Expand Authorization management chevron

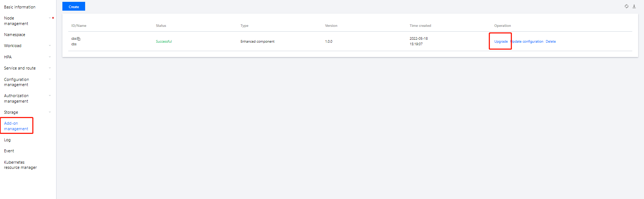coord(50,96)
